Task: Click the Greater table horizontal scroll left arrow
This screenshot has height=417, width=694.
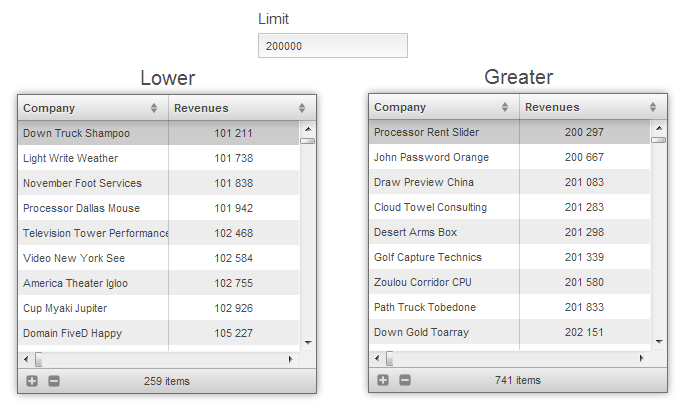Action: pos(377,358)
